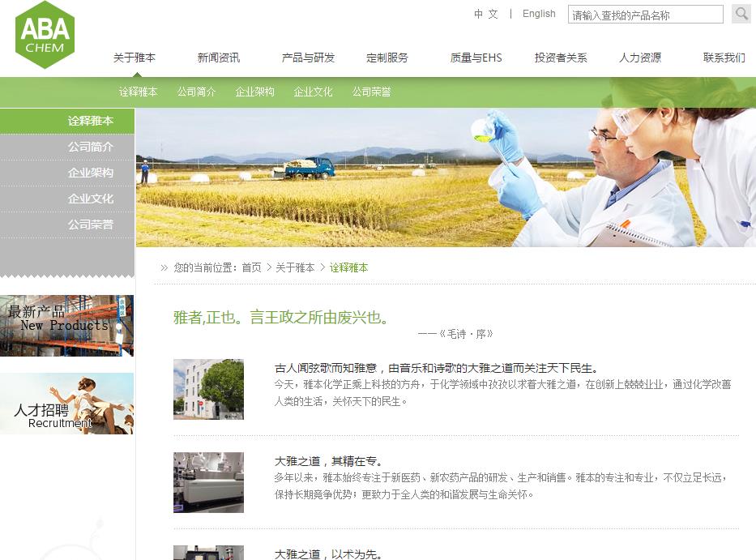Go to 首页 in the breadcrumb

(x=252, y=267)
